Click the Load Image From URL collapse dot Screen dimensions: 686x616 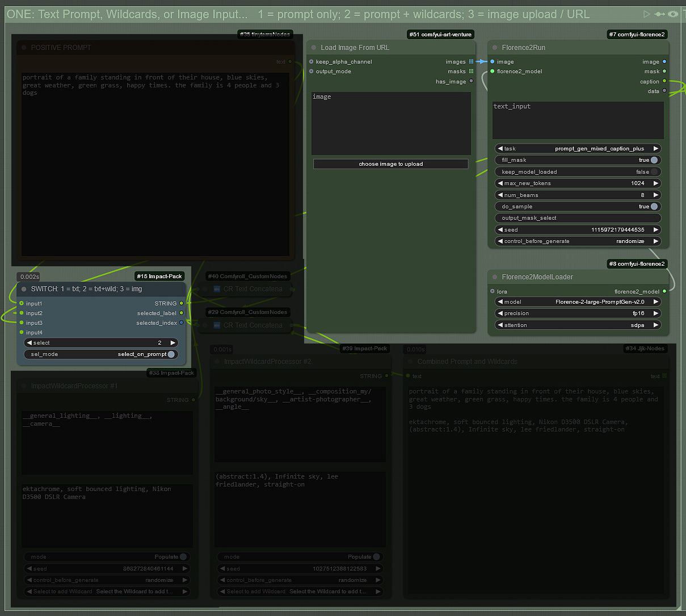point(313,48)
